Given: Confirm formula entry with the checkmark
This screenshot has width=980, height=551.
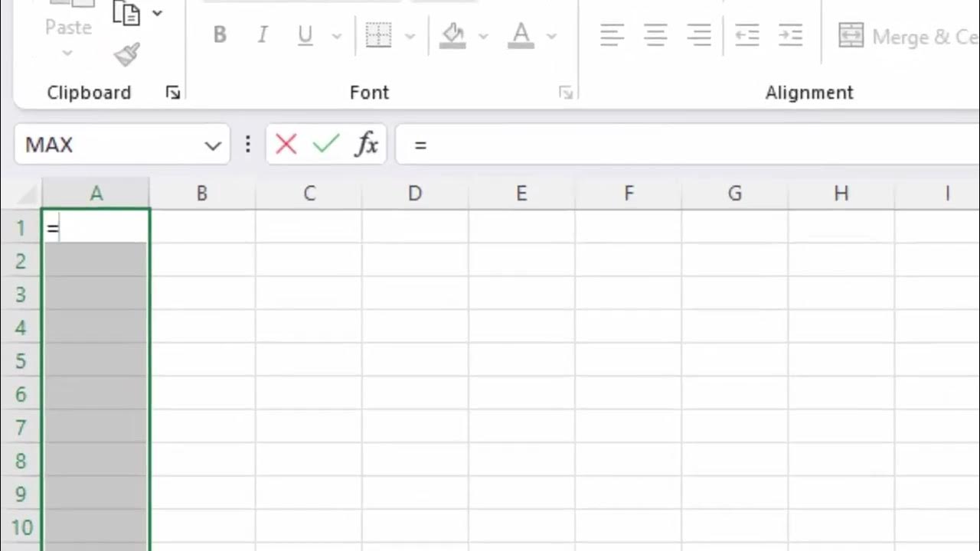Looking at the screenshot, I should 326,144.
